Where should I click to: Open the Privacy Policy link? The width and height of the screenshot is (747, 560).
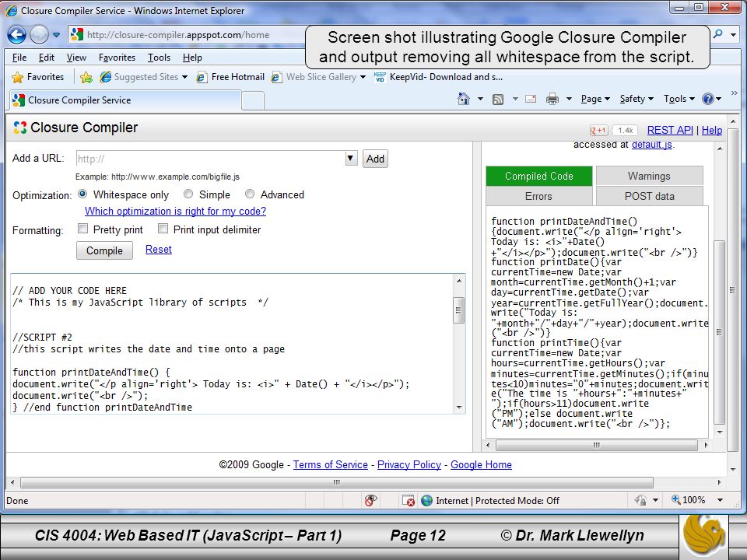coord(409,465)
